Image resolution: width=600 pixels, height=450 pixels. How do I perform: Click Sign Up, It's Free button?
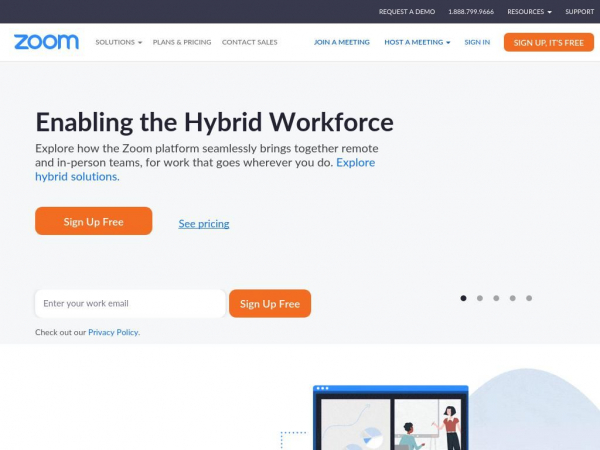coord(549,42)
